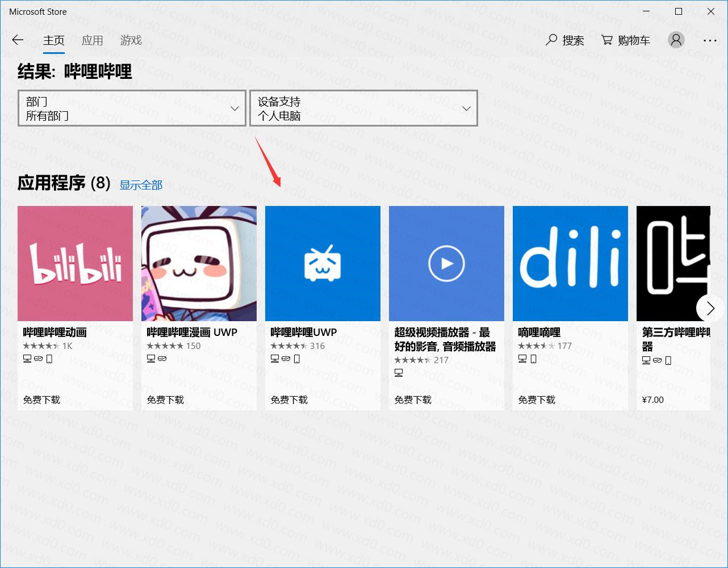The image size is (728, 568).
Task: Open the pink bilibili app thumbnail
Action: (75, 263)
